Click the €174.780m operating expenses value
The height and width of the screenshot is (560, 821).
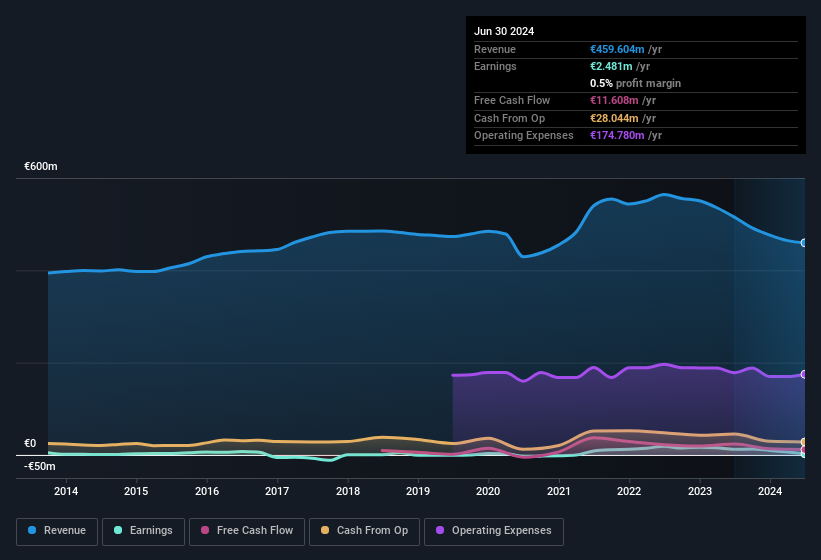point(617,135)
